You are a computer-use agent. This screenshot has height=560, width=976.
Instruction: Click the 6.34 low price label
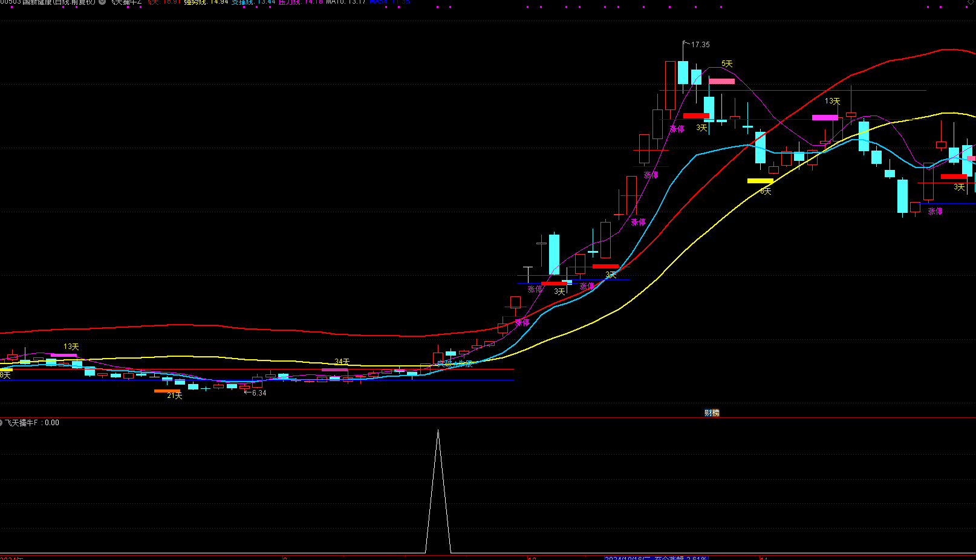point(259,393)
